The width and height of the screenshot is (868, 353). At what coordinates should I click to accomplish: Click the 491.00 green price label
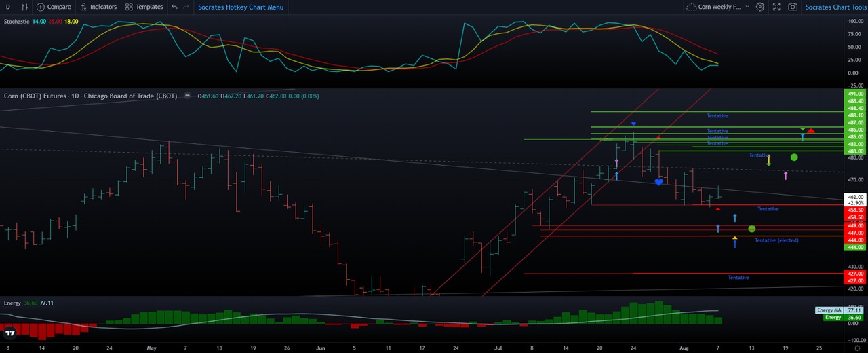854,93
